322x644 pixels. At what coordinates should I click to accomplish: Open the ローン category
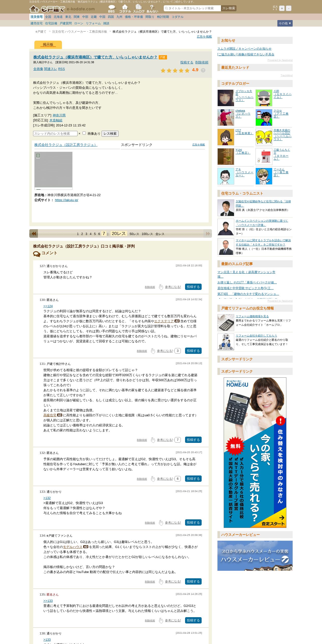click(x=79, y=23)
